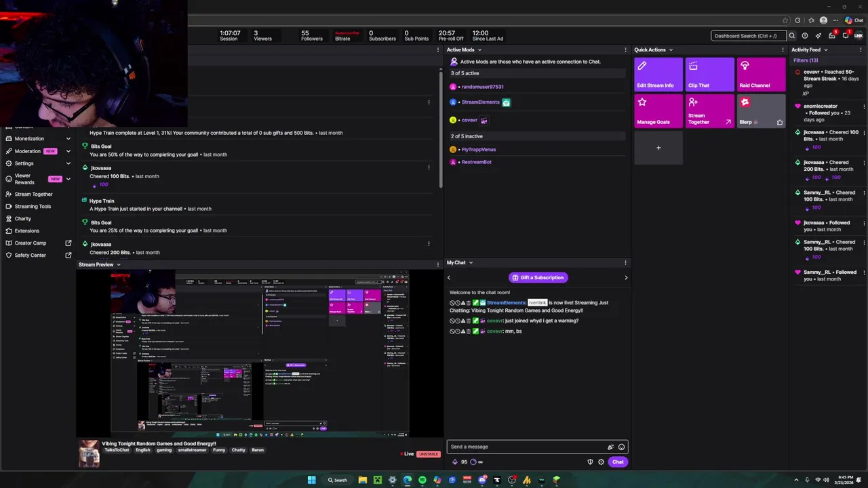The height and width of the screenshot is (488, 868).
Task: Open the Manage Goals quick action
Action: coord(658,111)
